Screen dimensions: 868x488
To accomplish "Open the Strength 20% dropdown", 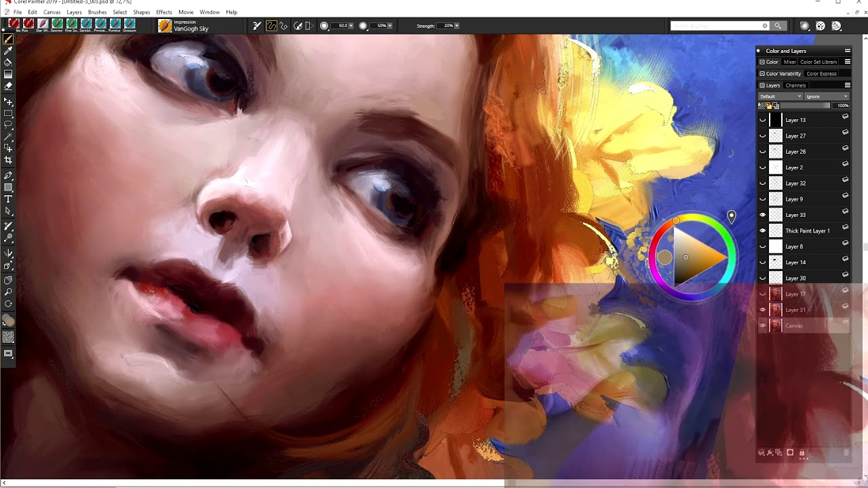I will (x=457, y=26).
